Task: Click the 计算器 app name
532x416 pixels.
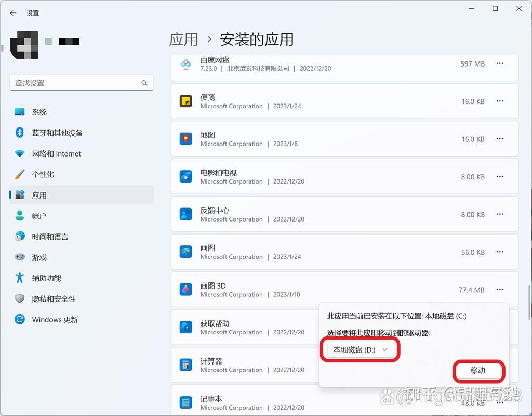Action: click(x=211, y=361)
